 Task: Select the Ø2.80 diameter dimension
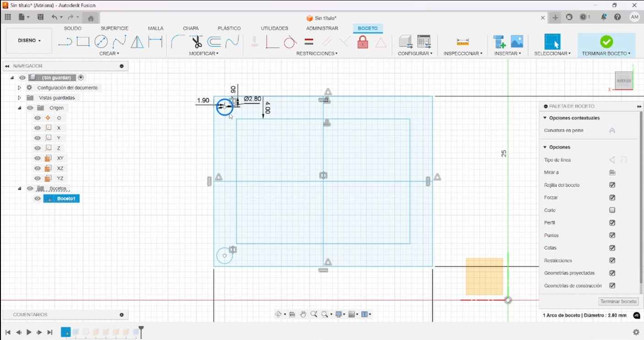[252, 99]
